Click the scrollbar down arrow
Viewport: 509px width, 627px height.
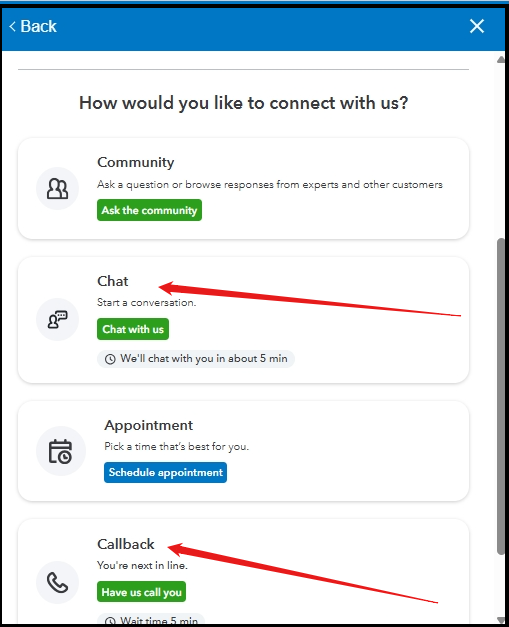coord(501,619)
